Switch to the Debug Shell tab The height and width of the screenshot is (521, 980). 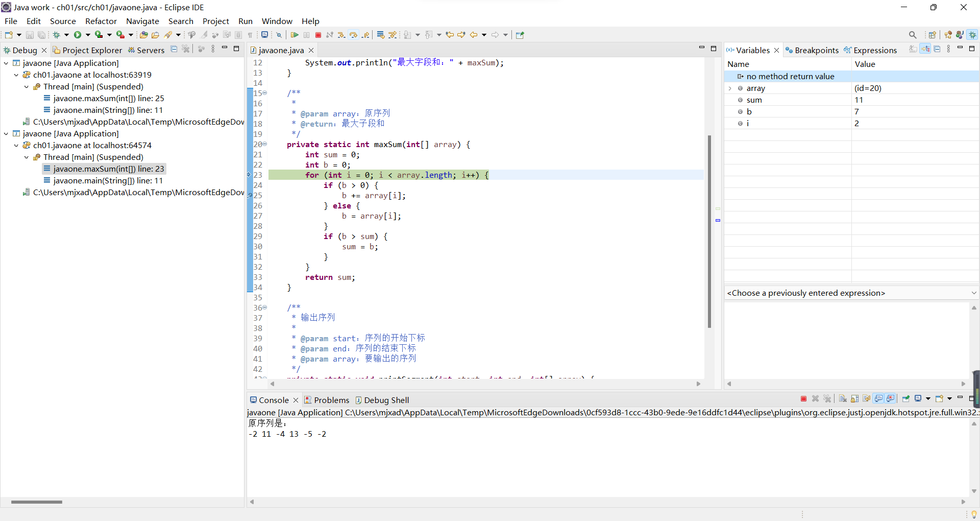click(x=382, y=400)
